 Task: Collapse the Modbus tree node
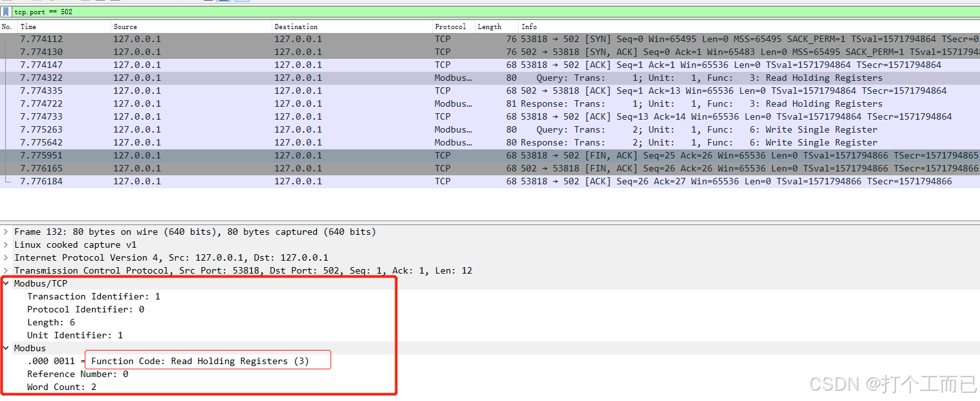coord(5,348)
